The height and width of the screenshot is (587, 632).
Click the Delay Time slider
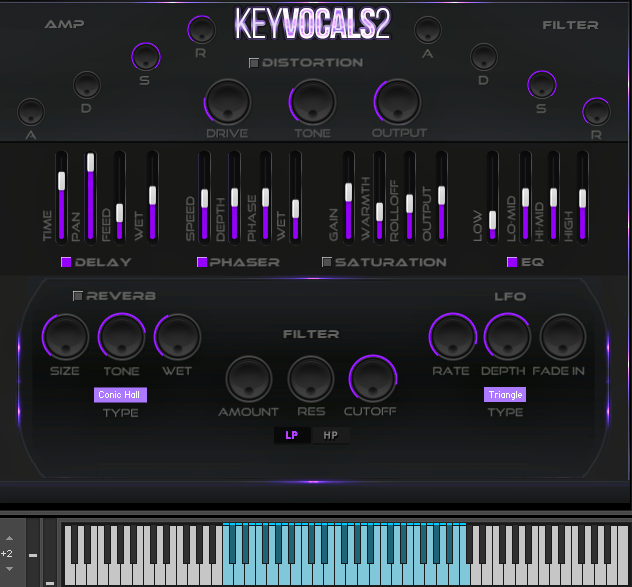tap(61, 198)
